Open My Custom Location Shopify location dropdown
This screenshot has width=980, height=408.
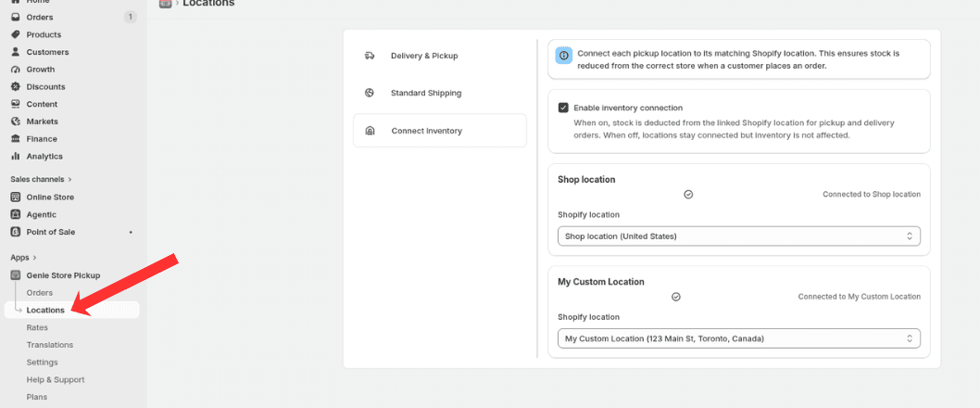pyautogui.click(x=739, y=338)
